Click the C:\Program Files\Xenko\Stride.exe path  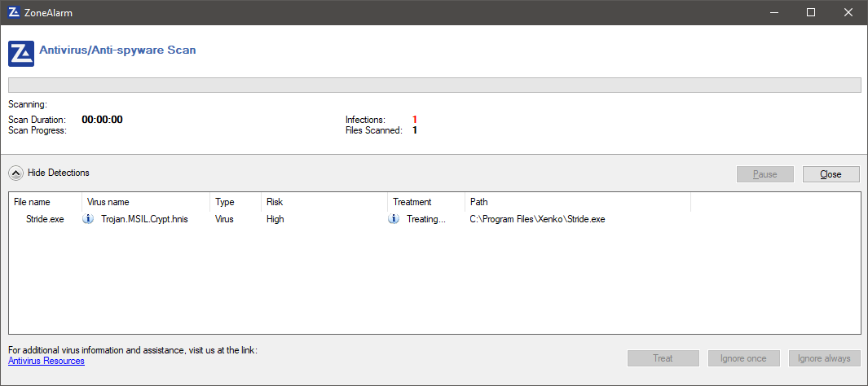pos(538,219)
